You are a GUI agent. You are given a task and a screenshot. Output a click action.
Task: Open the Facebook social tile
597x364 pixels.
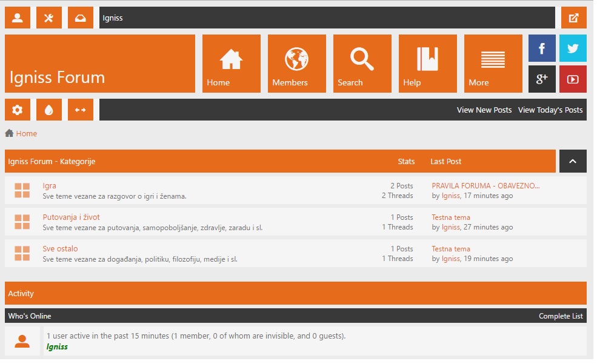tap(542, 48)
